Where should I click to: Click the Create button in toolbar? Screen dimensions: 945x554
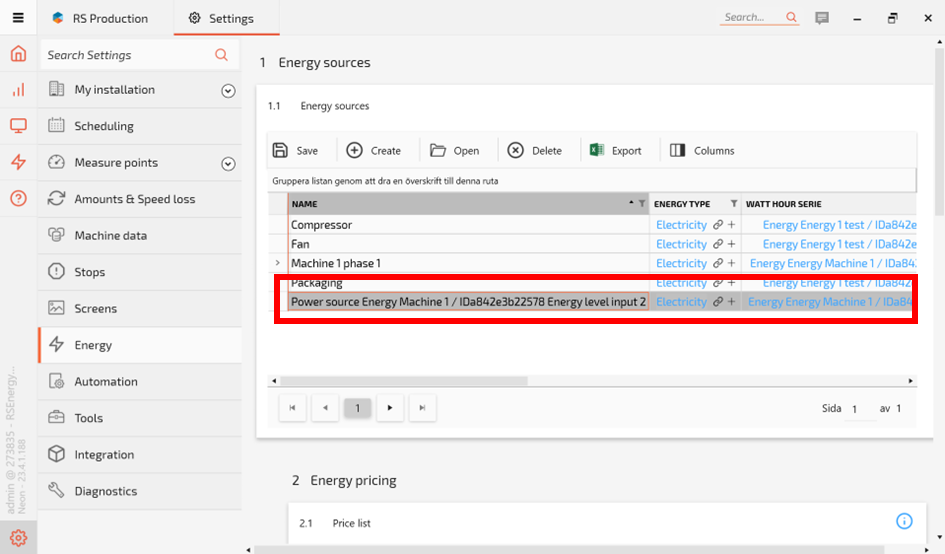pos(374,151)
